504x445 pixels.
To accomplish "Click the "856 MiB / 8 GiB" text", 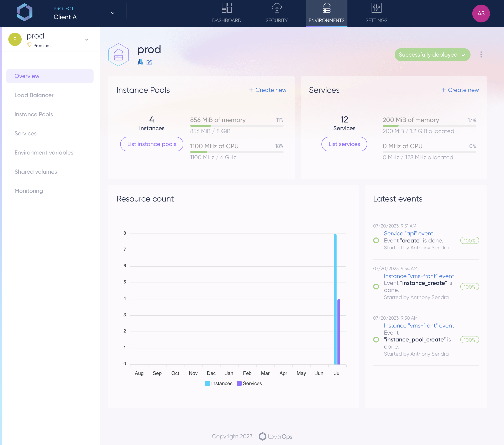I will [210, 131].
